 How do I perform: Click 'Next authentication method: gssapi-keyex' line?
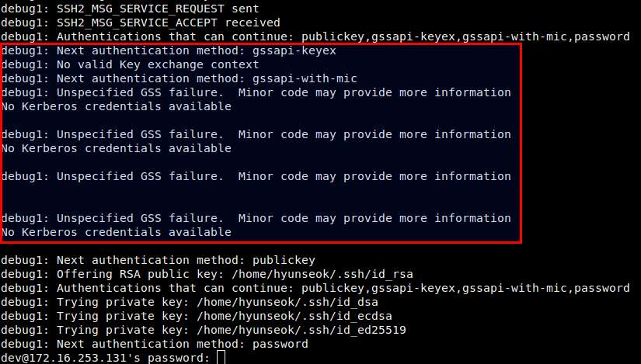pos(169,50)
